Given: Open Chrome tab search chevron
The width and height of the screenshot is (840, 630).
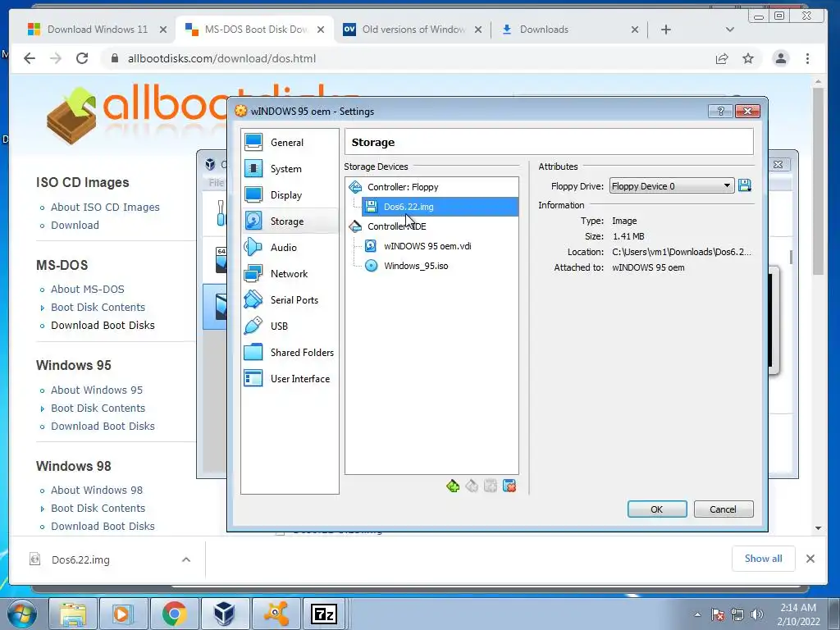Looking at the screenshot, I should click(x=729, y=30).
